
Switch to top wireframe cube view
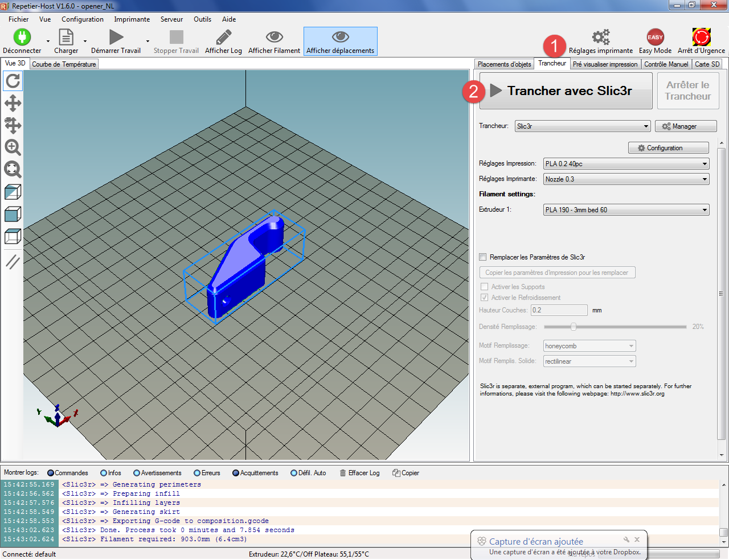click(13, 236)
